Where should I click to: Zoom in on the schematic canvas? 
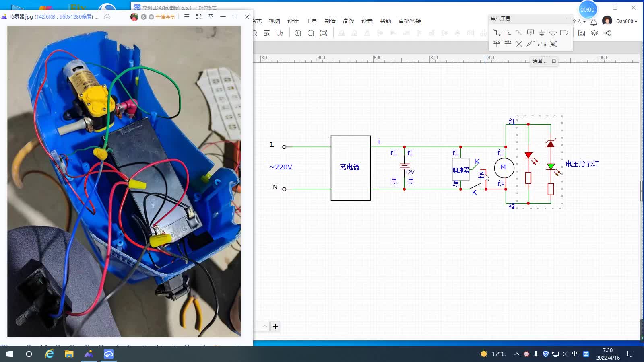click(298, 33)
